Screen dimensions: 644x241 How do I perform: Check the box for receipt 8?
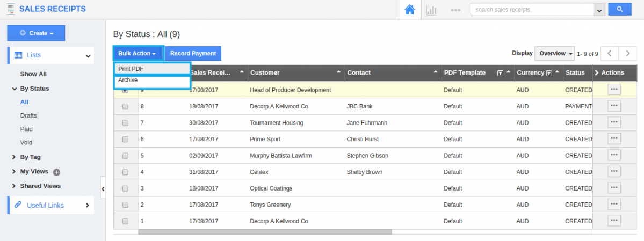pyautogui.click(x=125, y=106)
